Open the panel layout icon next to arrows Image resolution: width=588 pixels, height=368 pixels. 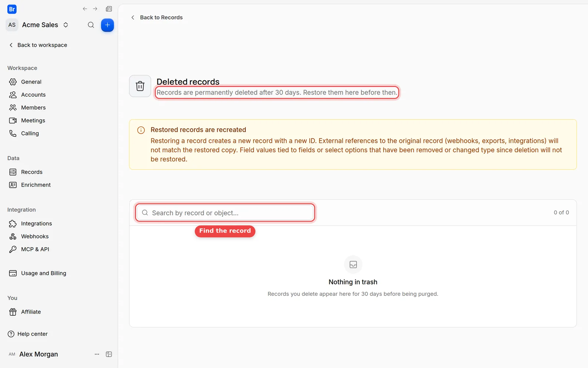pyautogui.click(x=109, y=9)
